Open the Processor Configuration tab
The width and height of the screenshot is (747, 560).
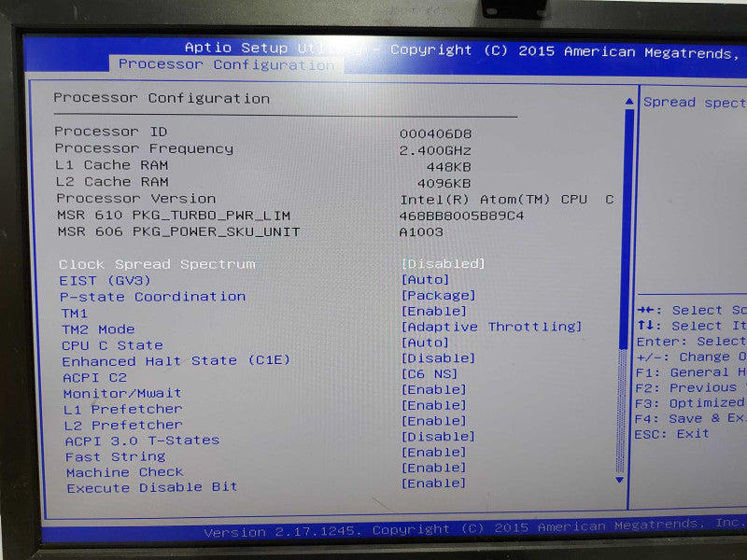[227, 64]
